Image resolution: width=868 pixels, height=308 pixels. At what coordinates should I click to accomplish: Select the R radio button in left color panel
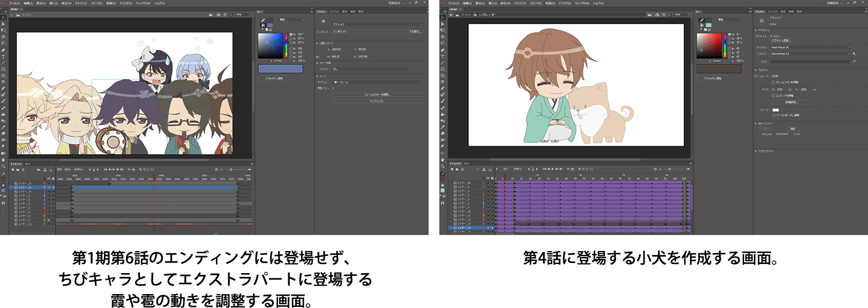point(291,48)
